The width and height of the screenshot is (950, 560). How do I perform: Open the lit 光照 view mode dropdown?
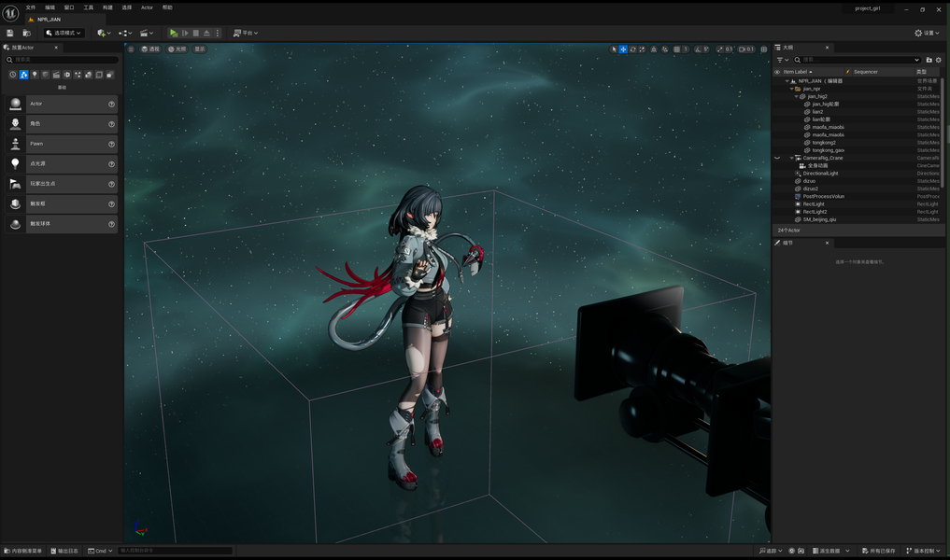click(177, 49)
